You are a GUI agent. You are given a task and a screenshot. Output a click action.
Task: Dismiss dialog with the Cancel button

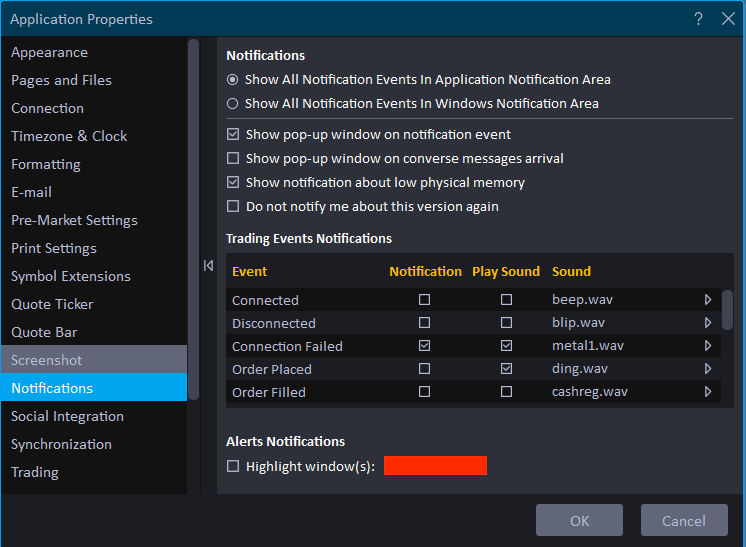click(x=684, y=520)
